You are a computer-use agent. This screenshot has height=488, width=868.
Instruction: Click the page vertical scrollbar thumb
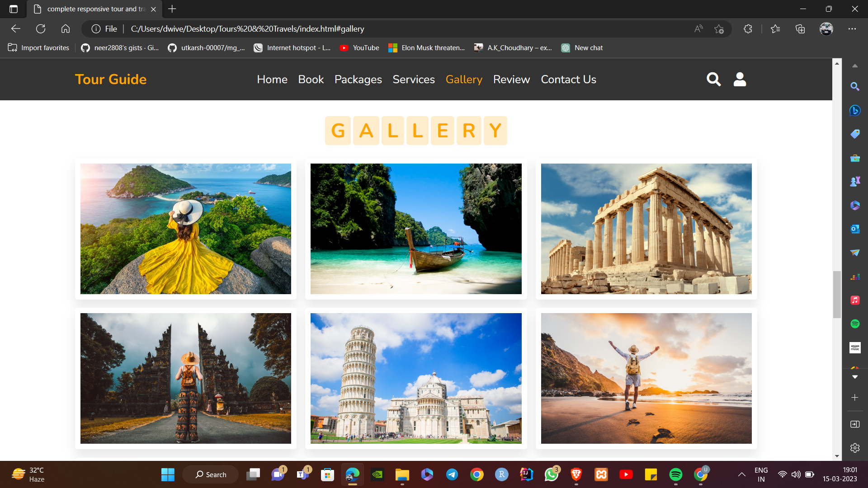coord(837,294)
